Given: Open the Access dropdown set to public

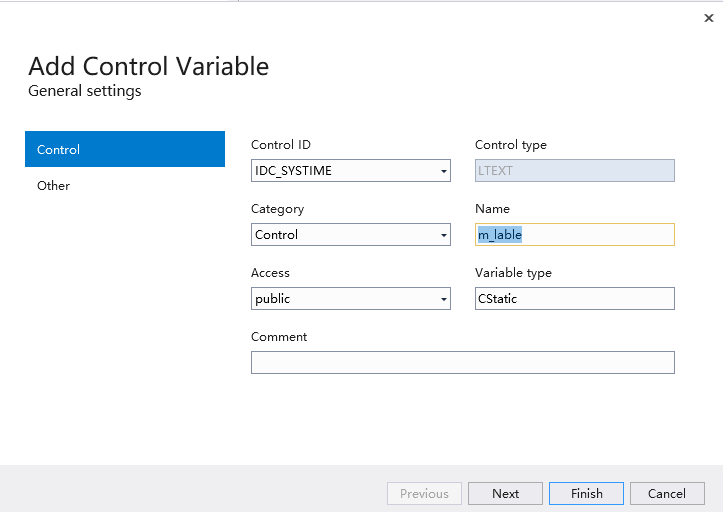Looking at the screenshot, I should click(443, 299).
